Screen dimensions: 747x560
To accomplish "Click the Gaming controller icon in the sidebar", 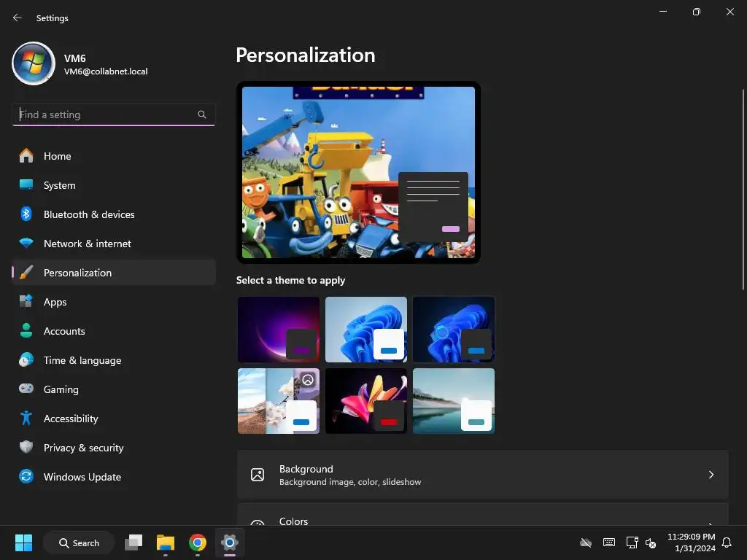I will (26, 389).
